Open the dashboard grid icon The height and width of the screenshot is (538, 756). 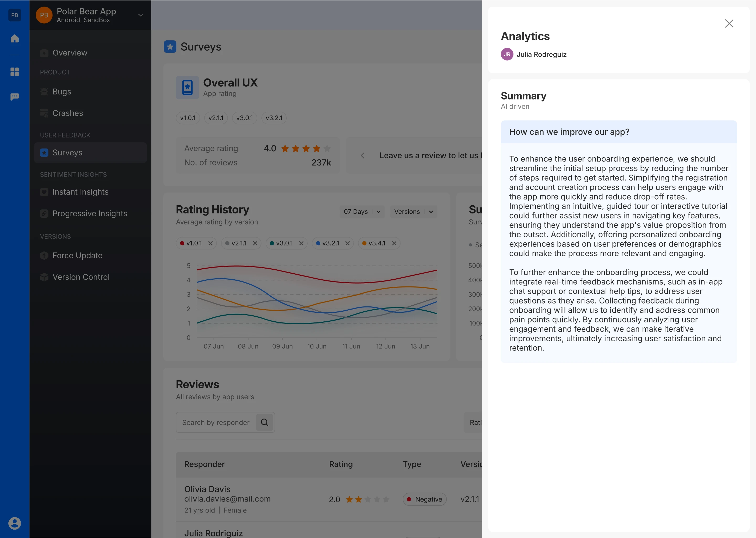point(15,72)
